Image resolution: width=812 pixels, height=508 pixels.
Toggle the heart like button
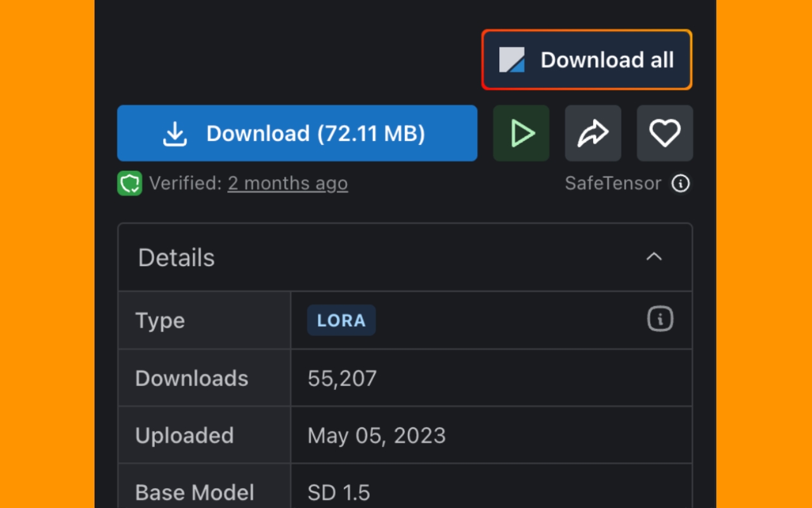(x=664, y=133)
